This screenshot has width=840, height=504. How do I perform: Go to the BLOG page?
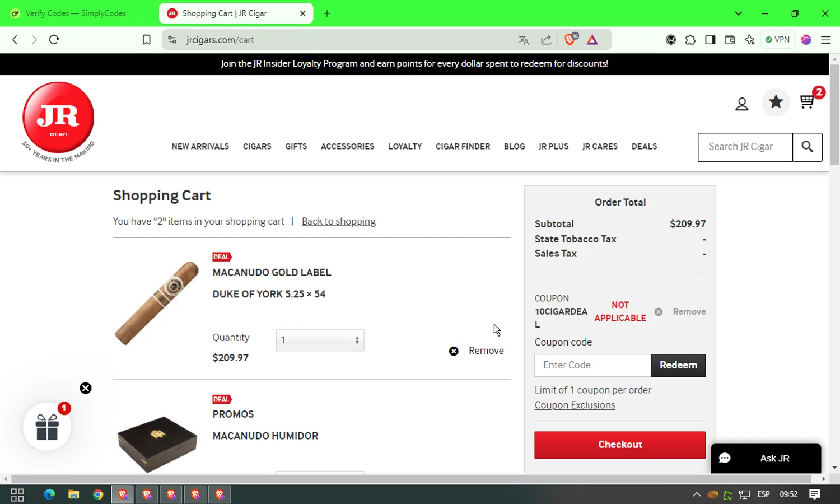coord(514,146)
